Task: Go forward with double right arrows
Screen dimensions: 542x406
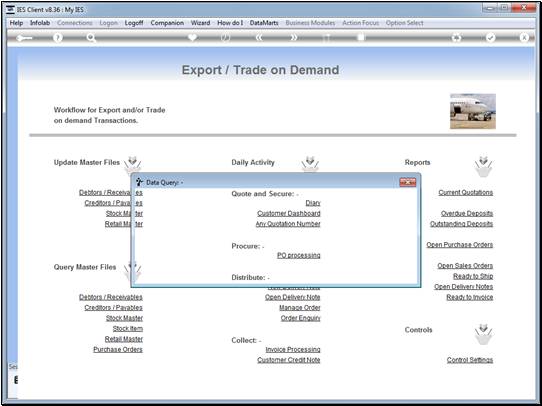Action: point(293,38)
